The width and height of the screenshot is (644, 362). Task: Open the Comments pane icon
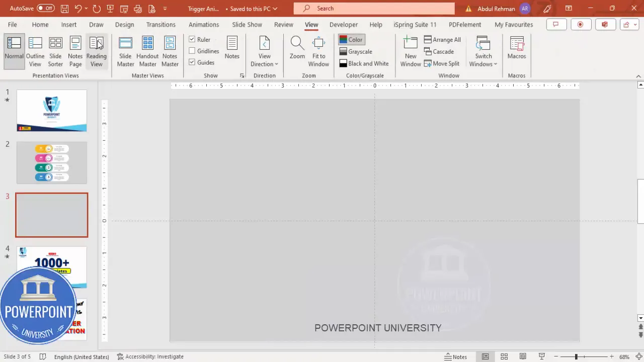pyautogui.click(x=556, y=25)
